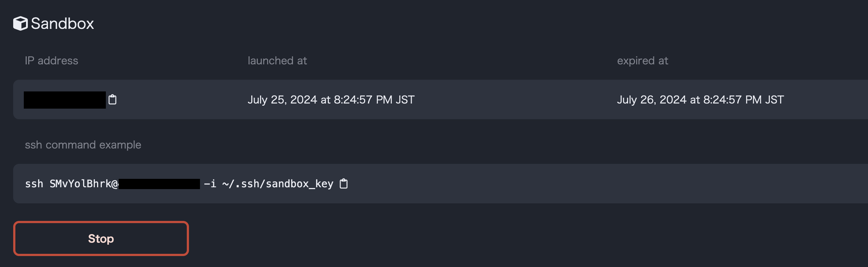Select the "IP address" column label
868x267 pixels.
(x=51, y=60)
